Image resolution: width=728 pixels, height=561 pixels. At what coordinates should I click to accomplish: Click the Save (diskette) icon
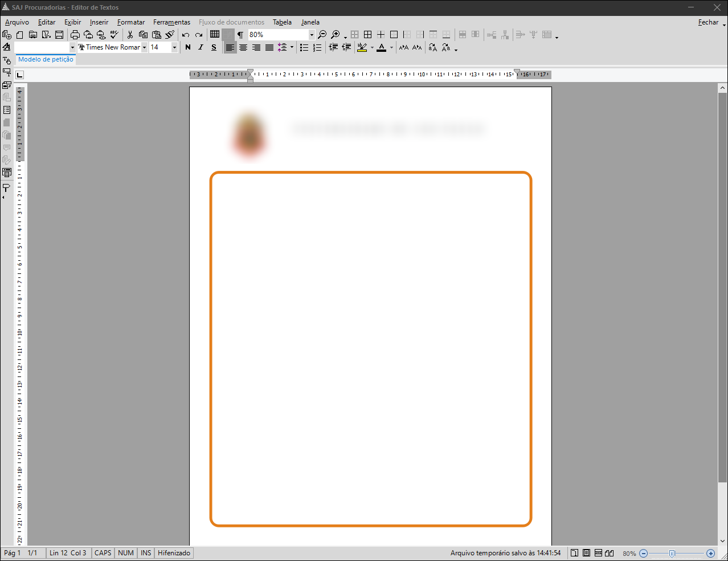59,34
